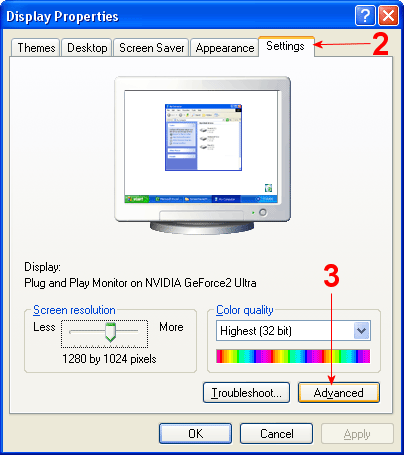404x455 pixels.
Task: Click the Color quality dropdown arrow
Action: click(362, 331)
